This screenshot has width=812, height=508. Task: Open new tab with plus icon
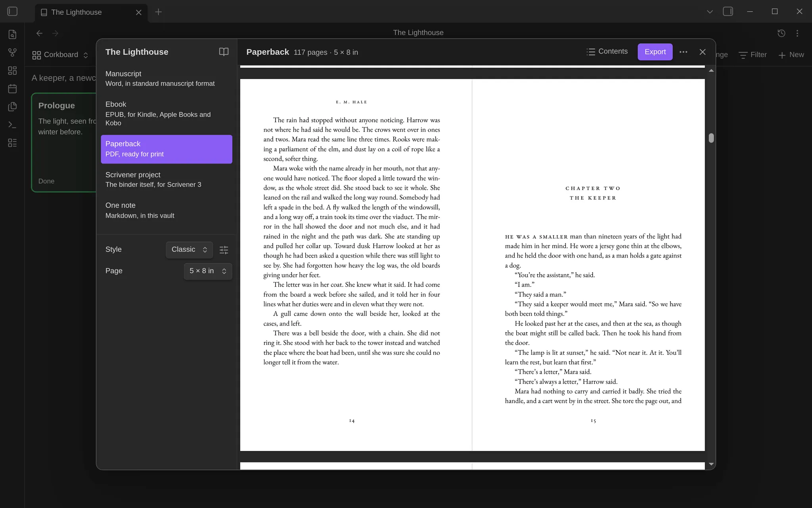[x=158, y=12]
